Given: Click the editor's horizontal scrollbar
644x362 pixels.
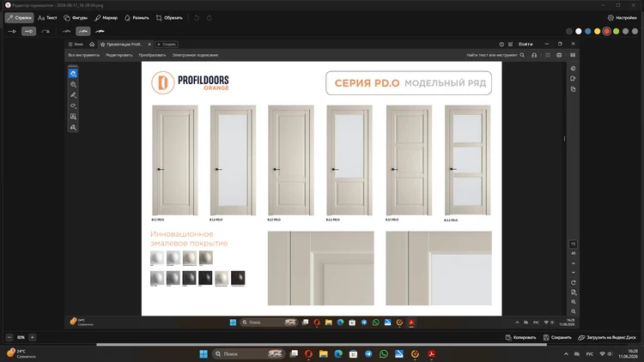Looking at the screenshot, I should [321, 344].
